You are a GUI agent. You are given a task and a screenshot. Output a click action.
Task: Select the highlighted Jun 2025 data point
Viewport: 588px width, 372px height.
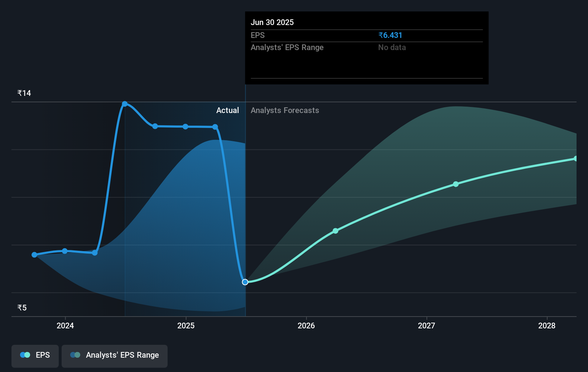tap(245, 282)
